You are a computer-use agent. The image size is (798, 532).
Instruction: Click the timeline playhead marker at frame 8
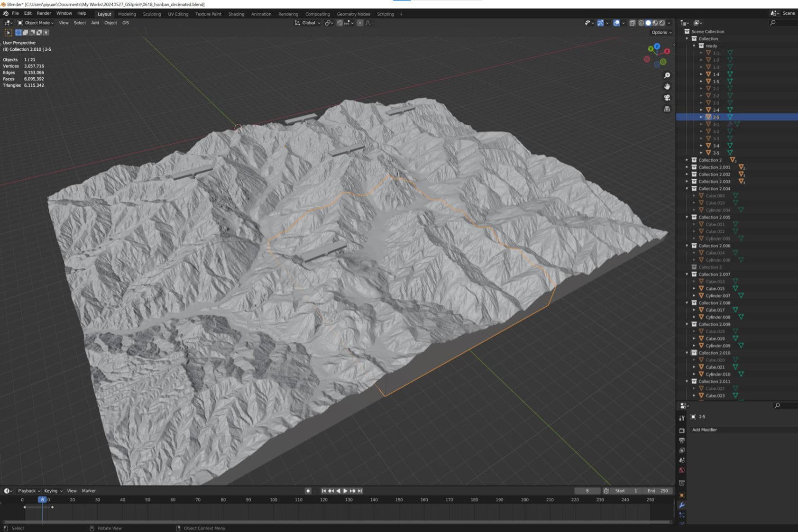click(42, 499)
